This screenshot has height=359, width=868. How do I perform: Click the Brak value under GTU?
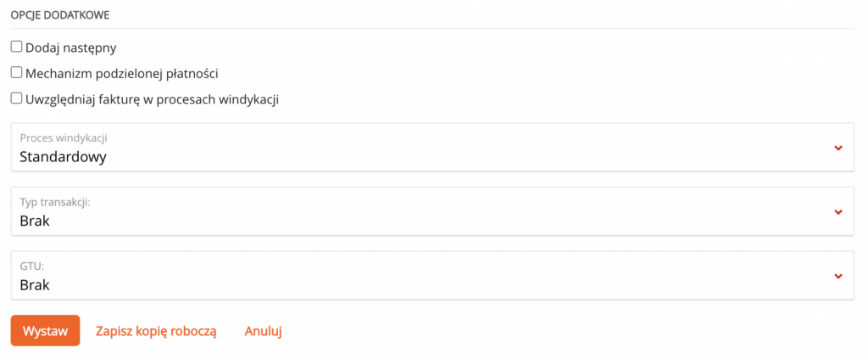(35, 284)
